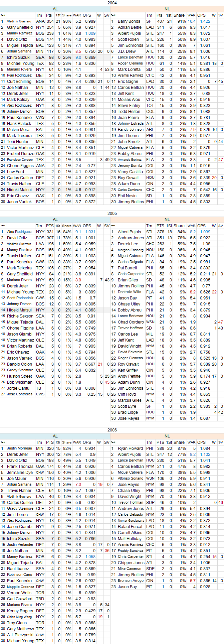The image size is (224, 644).
Task: Click the Chipper Jones cell
Action: 131,563
